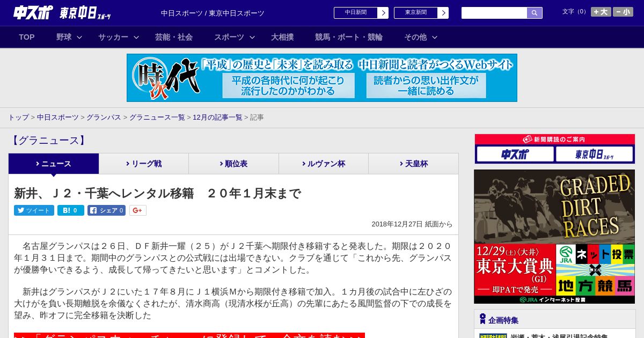This screenshot has width=644, height=338.
Task: Click the 東京中日スポーツ subscription banner button
Action: click(594, 155)
